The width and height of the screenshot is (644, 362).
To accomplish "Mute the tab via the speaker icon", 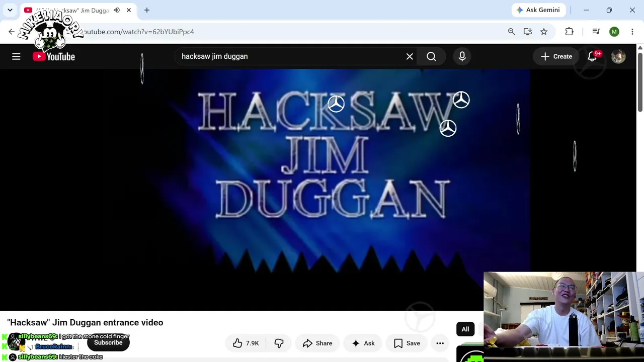I will pos(117,10).
